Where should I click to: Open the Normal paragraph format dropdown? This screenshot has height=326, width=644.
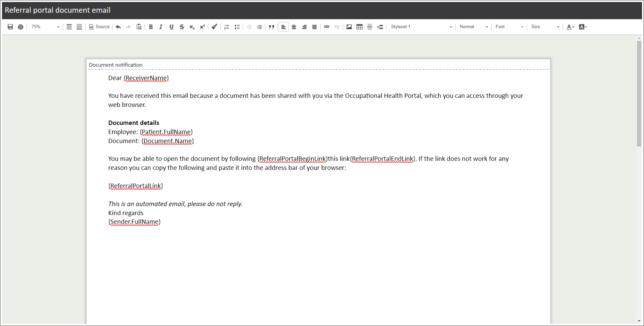(473, 27)
